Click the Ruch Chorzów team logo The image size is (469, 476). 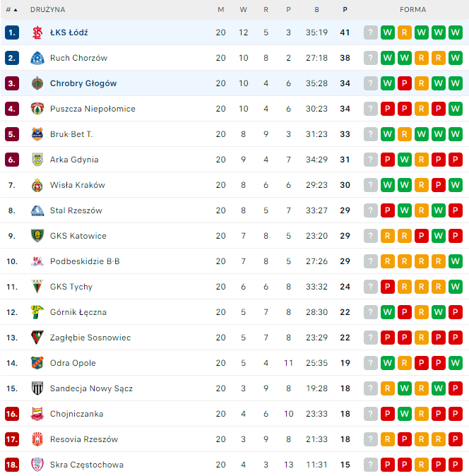click(37, 58)
